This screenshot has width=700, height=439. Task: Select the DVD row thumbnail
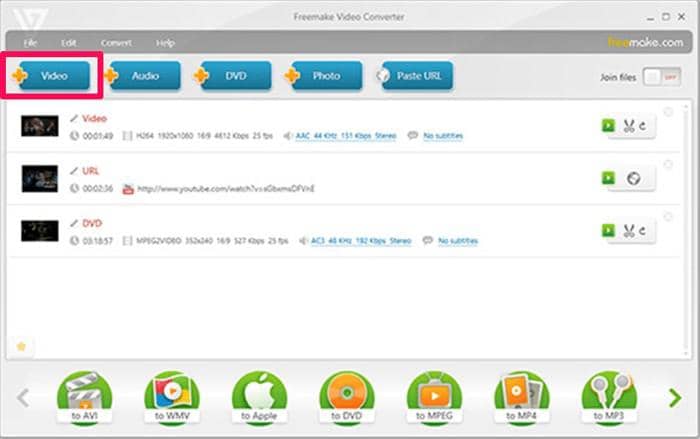(x=40, y=230)
